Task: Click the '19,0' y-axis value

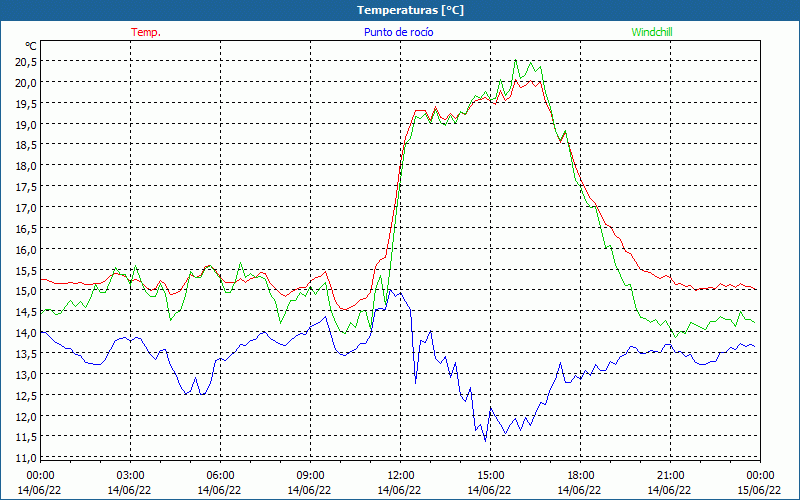Action: click(27, 124)
